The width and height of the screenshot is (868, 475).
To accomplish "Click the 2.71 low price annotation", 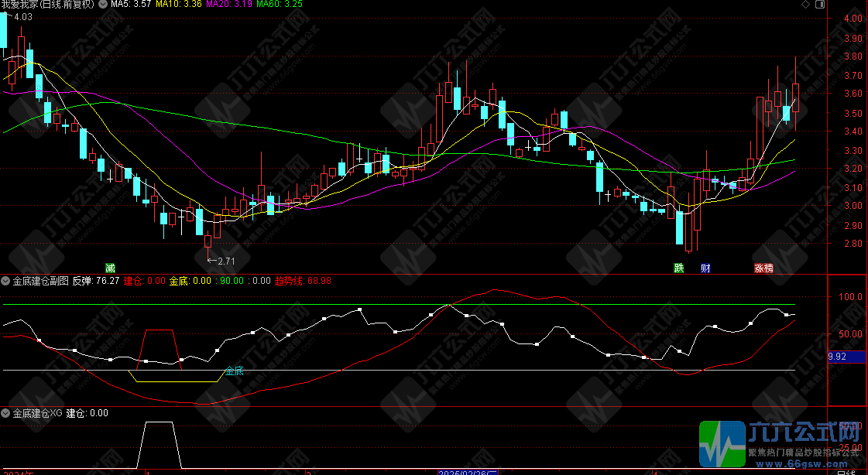I will pos(223,260).
